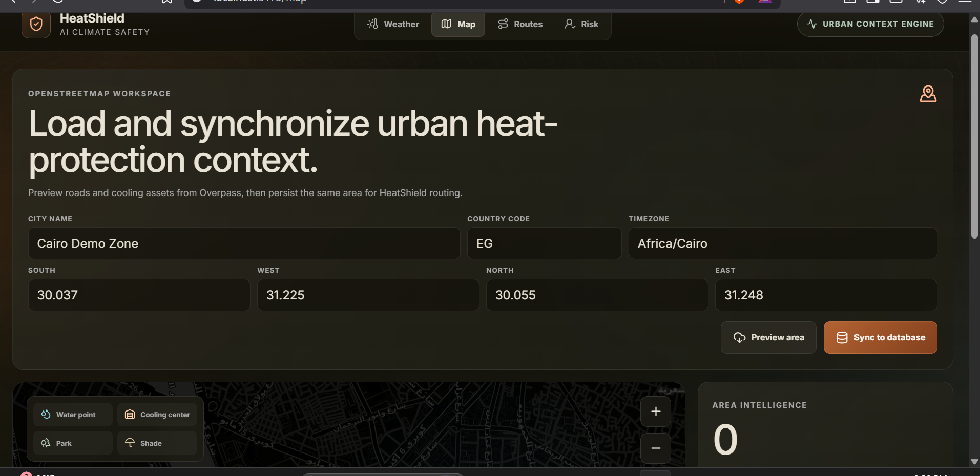The width and height of the screenshot is (980, 476).
Task: Go to the Routes tab
Action: point(520,24)
